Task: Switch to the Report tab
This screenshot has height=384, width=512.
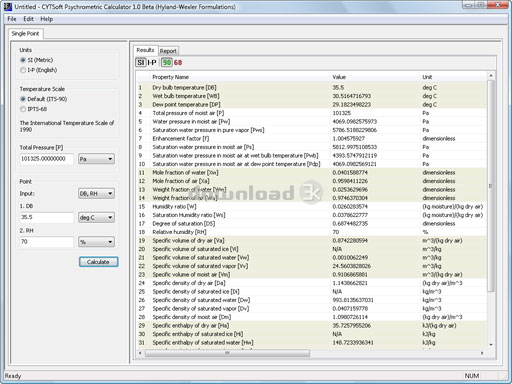Action: (168, 51)
